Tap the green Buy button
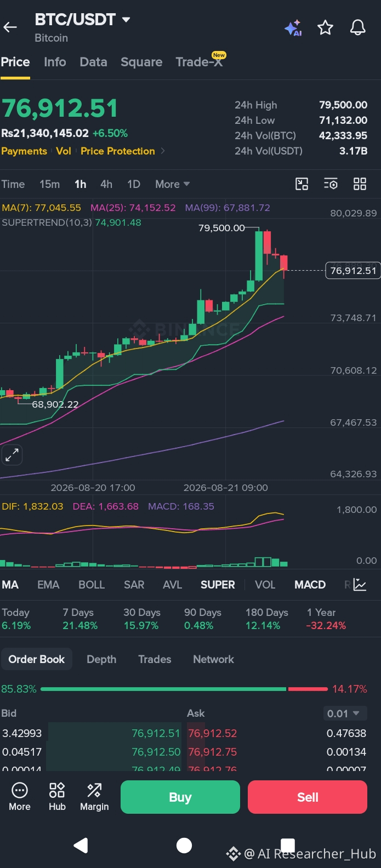381x868 pixels. tap(180, 797)
